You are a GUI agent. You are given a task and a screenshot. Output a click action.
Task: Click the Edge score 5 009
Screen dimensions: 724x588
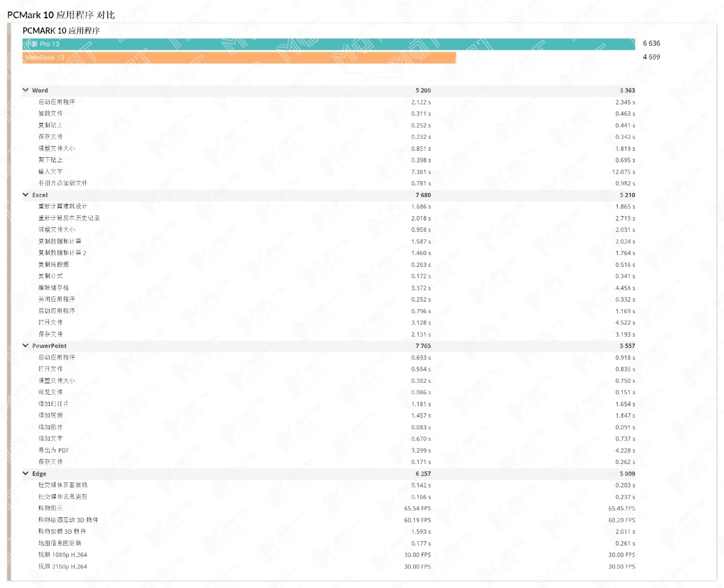627,474
